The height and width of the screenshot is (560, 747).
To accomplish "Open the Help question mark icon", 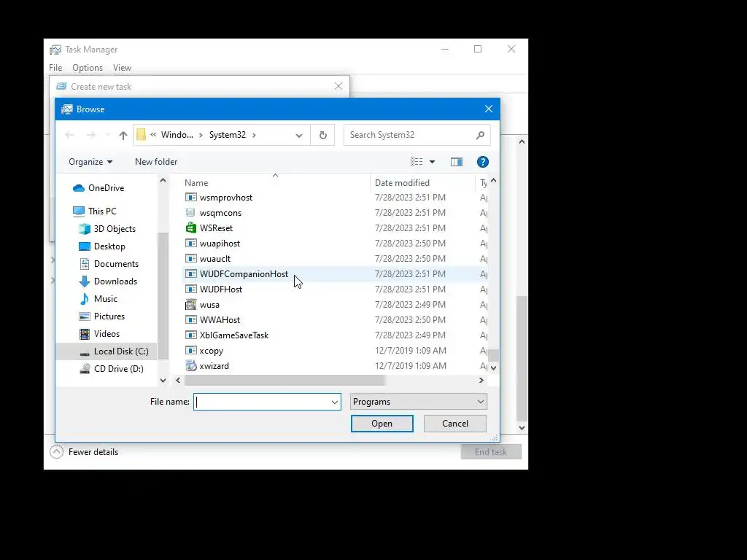I will tap(483, 162).
